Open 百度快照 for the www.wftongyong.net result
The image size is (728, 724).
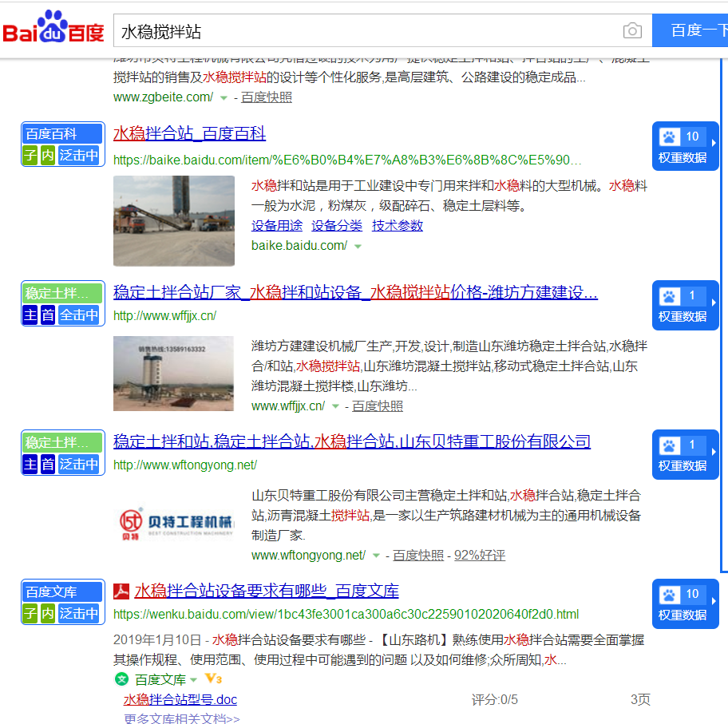point(418,556)
